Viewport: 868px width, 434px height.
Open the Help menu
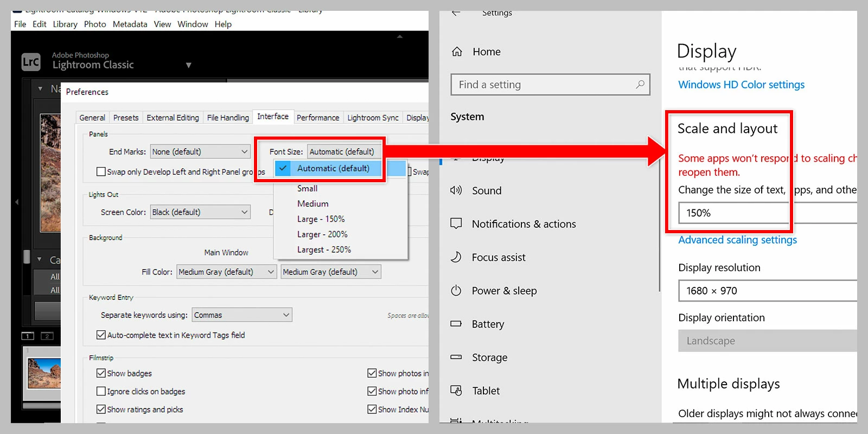(223, 24)
